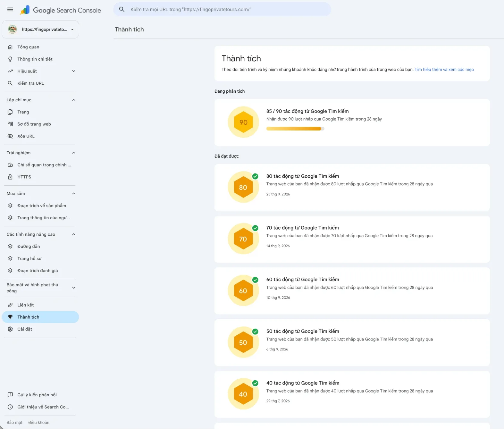This screenshot has width=504, height=429.
Task: Click the Bảo mật footer link
Action: [x=14, y=423]
